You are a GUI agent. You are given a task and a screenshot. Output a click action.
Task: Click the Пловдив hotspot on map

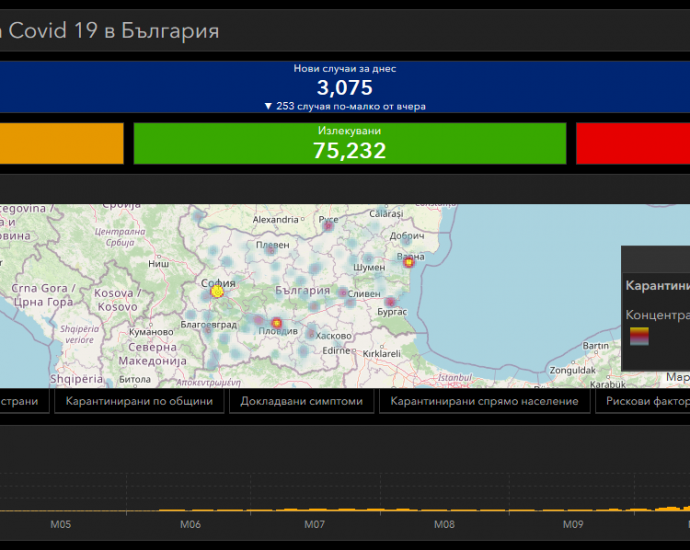[276, 323]
